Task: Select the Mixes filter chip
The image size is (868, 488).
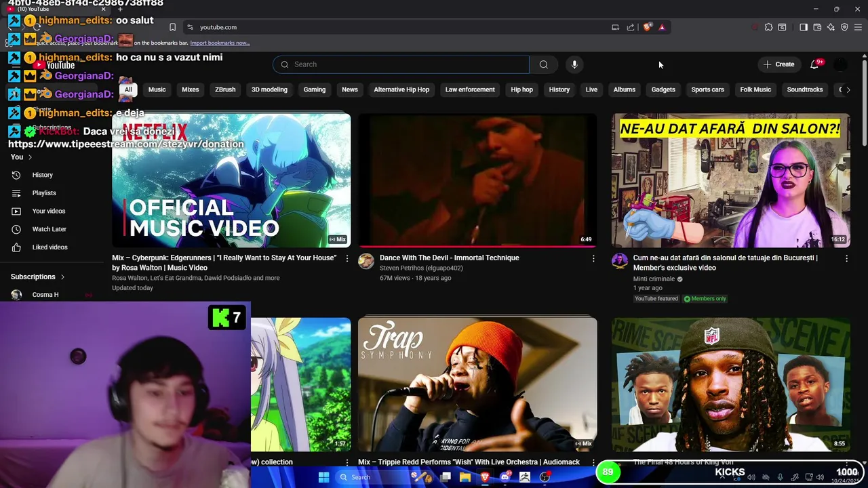Action: 190,89
